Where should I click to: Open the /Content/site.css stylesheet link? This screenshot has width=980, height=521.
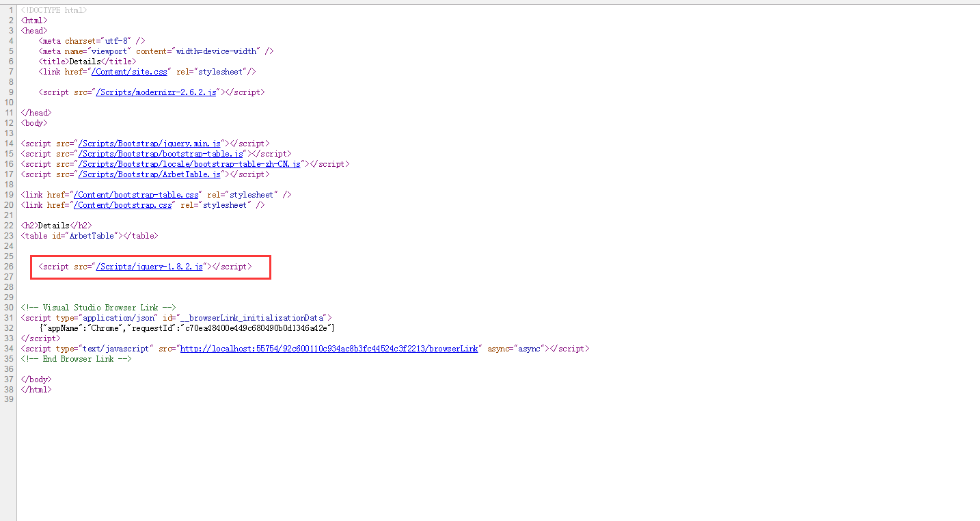tap(129, 72)
